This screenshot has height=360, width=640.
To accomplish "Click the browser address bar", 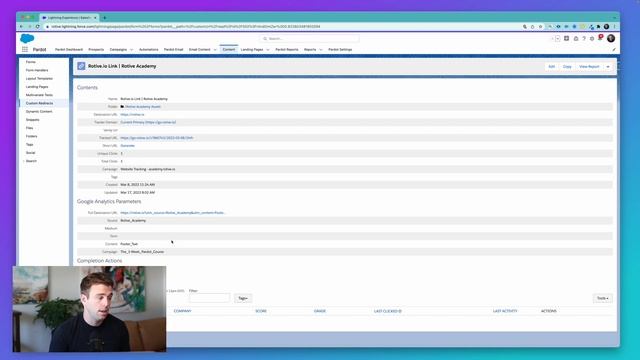I will click(x=282, y=27).
